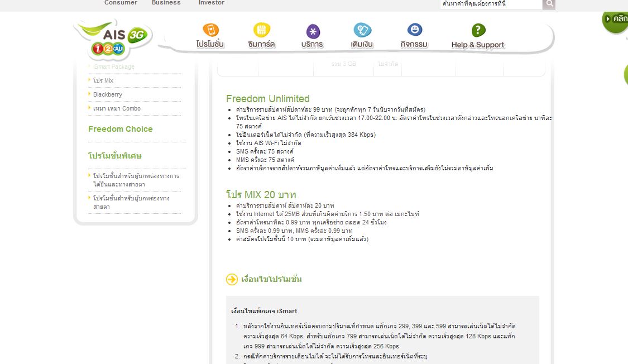
Task: Click the green คลิก badge
Action: 616,21
